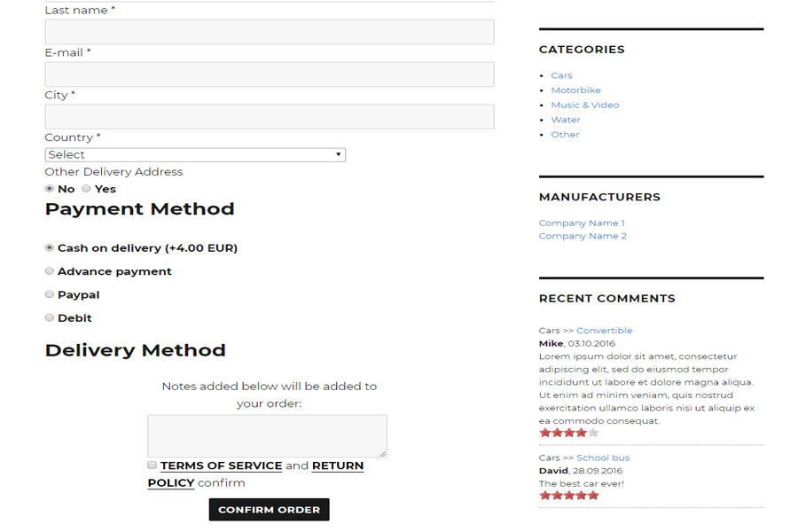Open the Return Policy link
798x532 pixels.
[x=337, y=465]
